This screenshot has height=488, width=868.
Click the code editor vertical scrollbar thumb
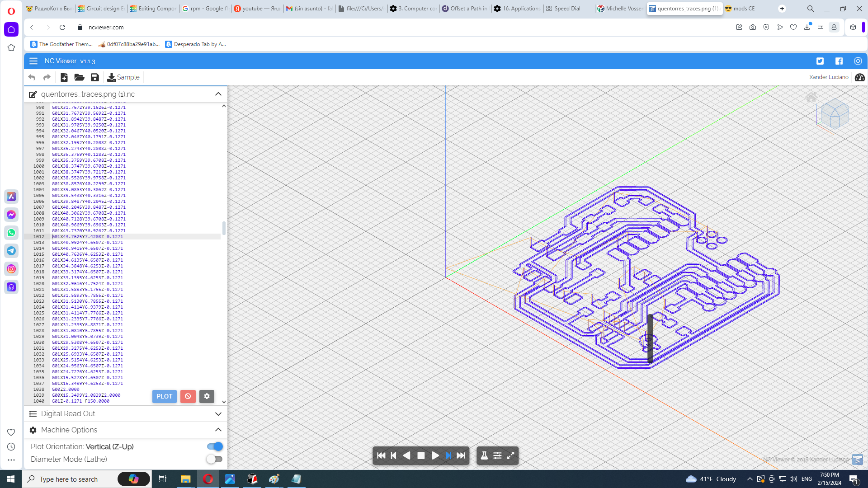point(224,228)
